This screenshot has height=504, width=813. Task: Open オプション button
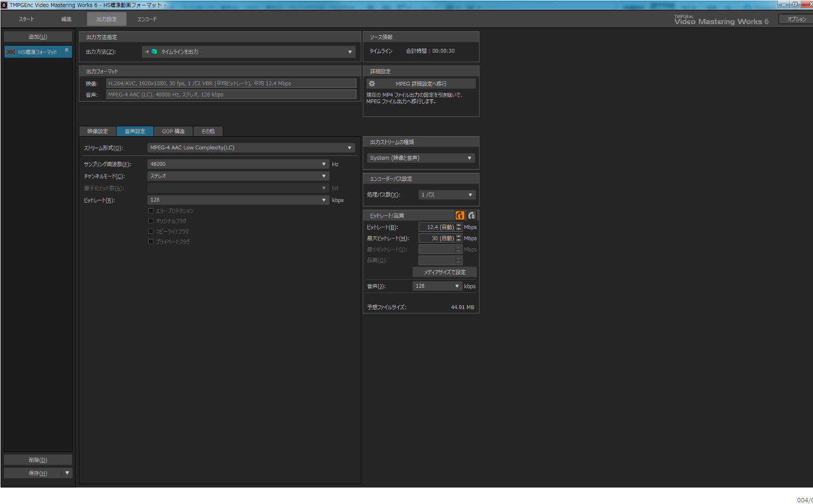(x=796, y=19)
